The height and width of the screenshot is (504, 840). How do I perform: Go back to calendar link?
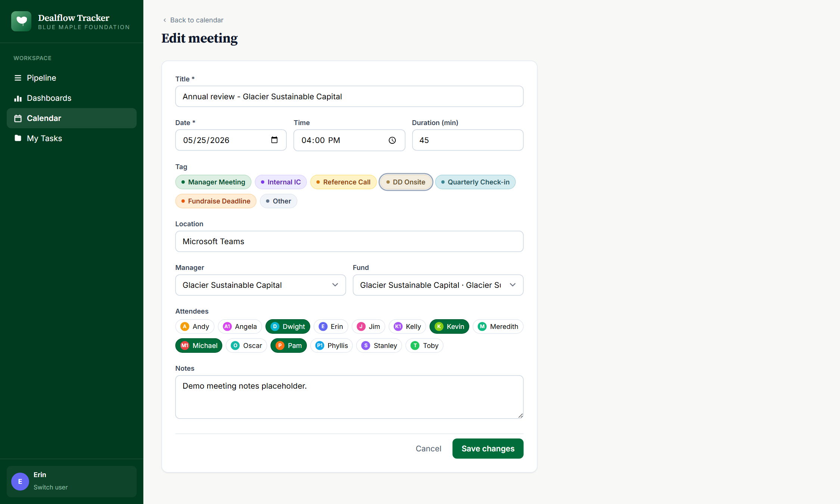click(193, 20)
